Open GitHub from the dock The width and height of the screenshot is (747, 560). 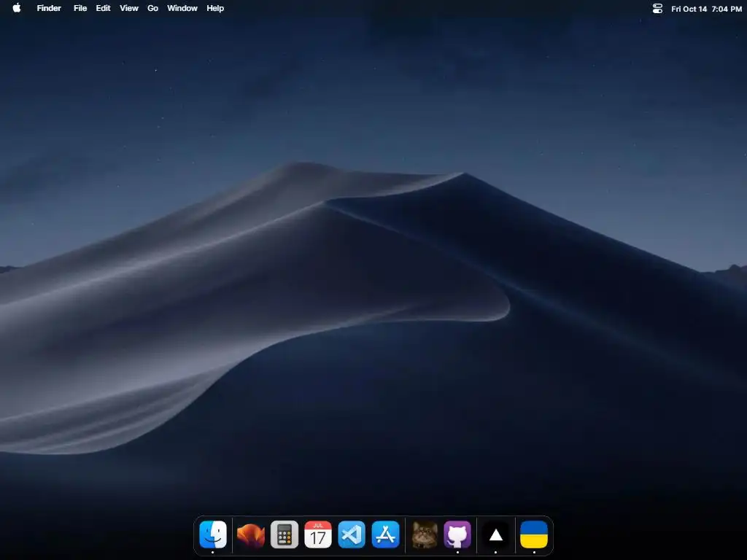pyautogui.click(x=457, y=534)
